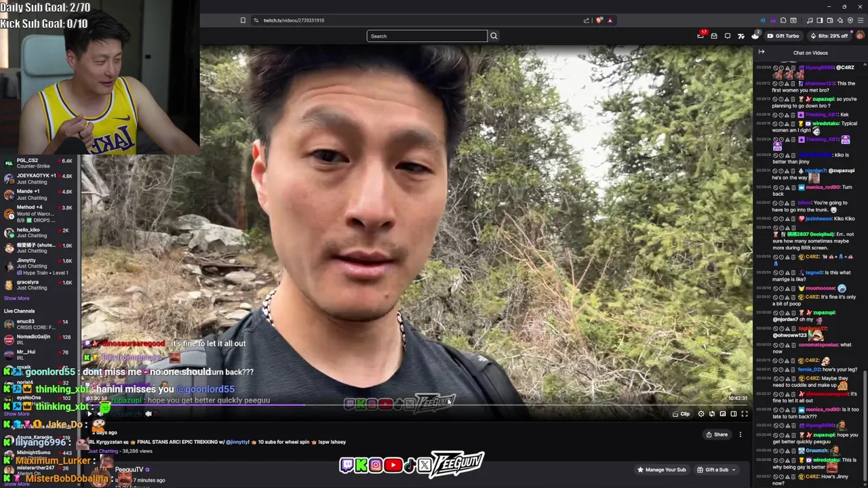Viewport: 868px width, 488px height.
Task: Open PGL_CS2 channel in sidebar
Action: click(39, 163)
